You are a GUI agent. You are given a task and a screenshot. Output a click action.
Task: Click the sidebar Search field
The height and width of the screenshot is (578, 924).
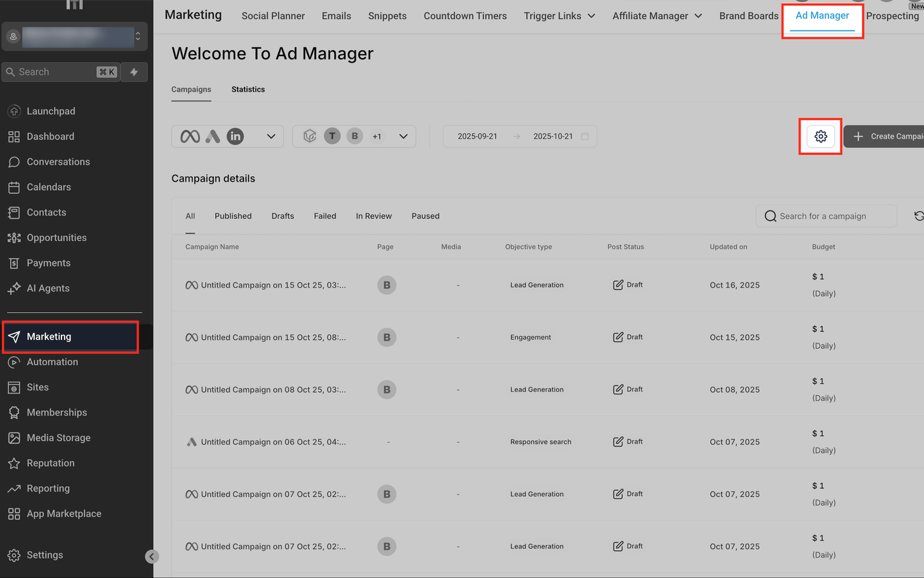coord(60,72)
